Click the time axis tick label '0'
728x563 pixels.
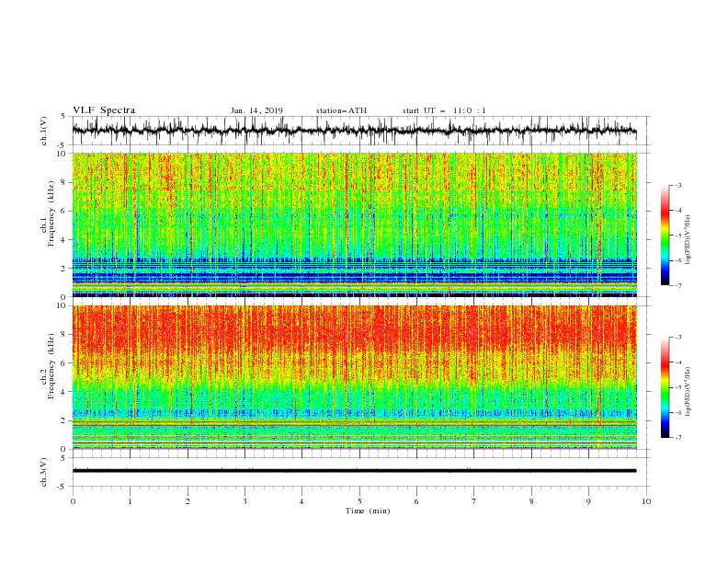point(73,501)
